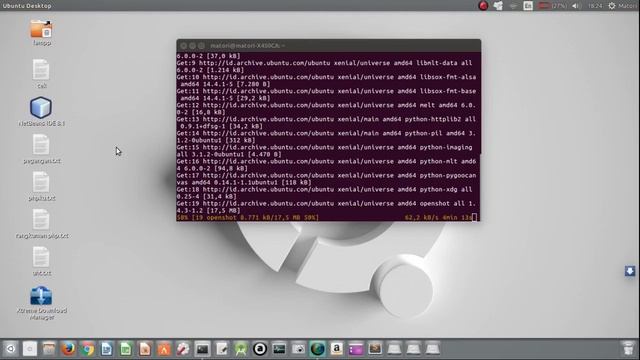Launch Google Chrome from the dock
640x360 pixels.
click(x=87, y=349)
